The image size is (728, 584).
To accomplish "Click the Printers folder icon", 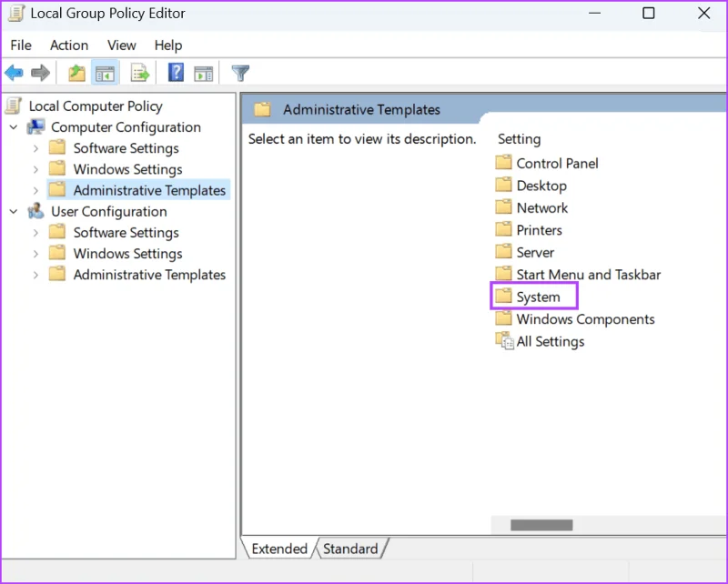I will pos(503,229).
